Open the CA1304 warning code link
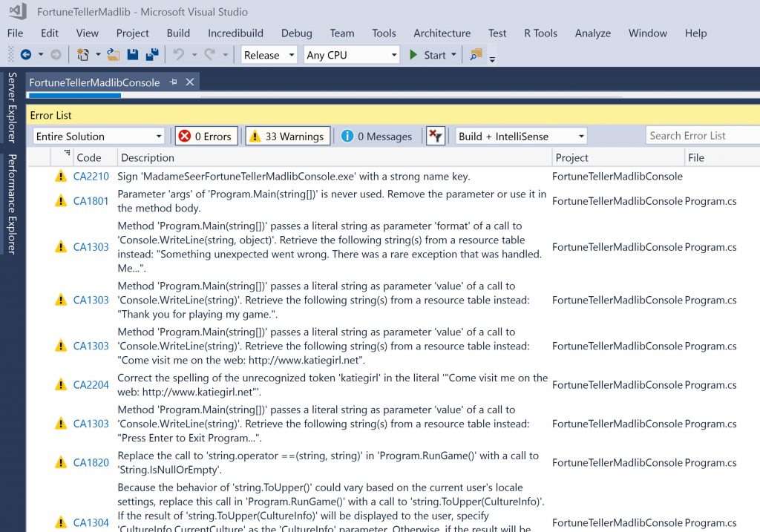760x532 pixels. 91,523
